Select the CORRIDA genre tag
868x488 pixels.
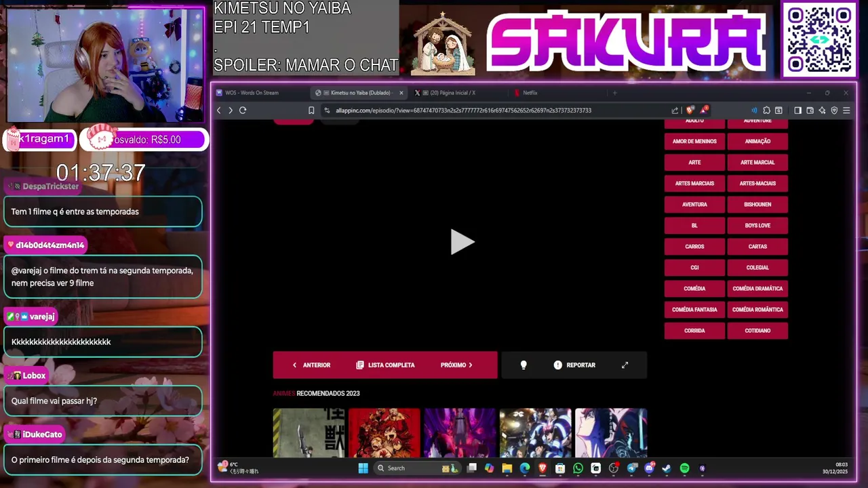pos(694,331)
